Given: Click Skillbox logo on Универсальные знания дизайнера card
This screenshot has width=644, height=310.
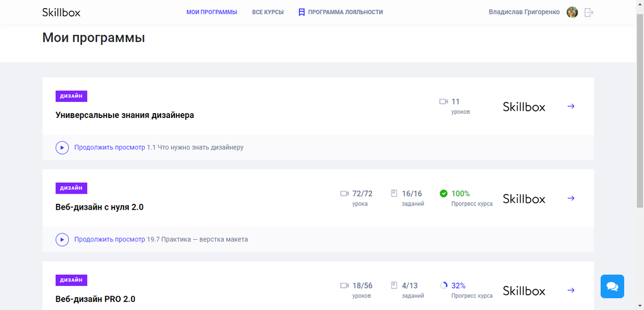Looking at the screenshot, I should (524, 107).
